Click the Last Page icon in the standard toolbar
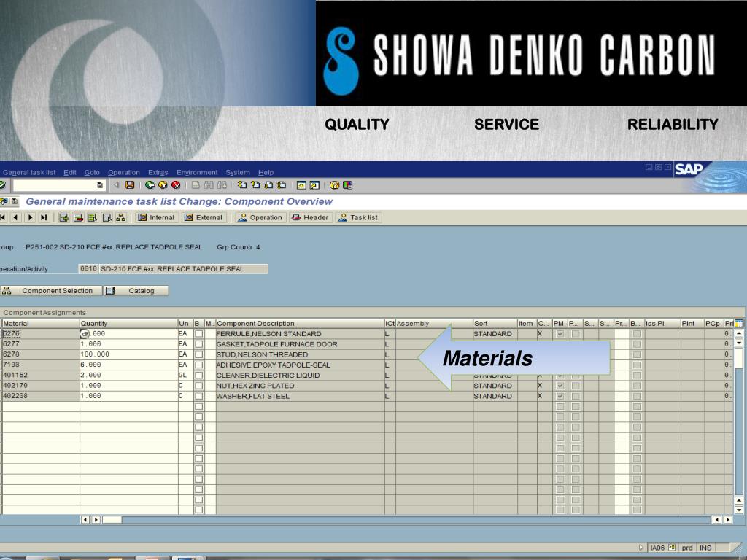Screen dimensions: 747x560 coord(281,185)
